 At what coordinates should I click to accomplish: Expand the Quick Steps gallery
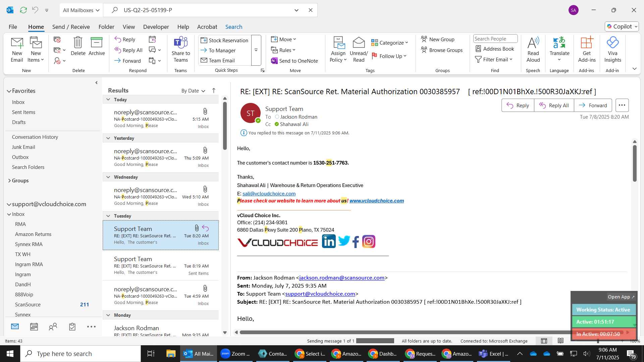coord(256,50)
